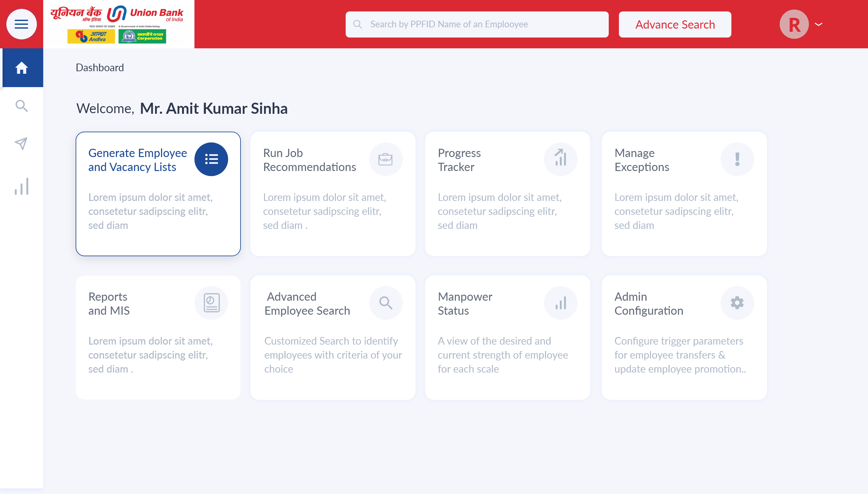
Task: Select Generate Employee and Vacancy Lists title
Action: tap(137, 160)
